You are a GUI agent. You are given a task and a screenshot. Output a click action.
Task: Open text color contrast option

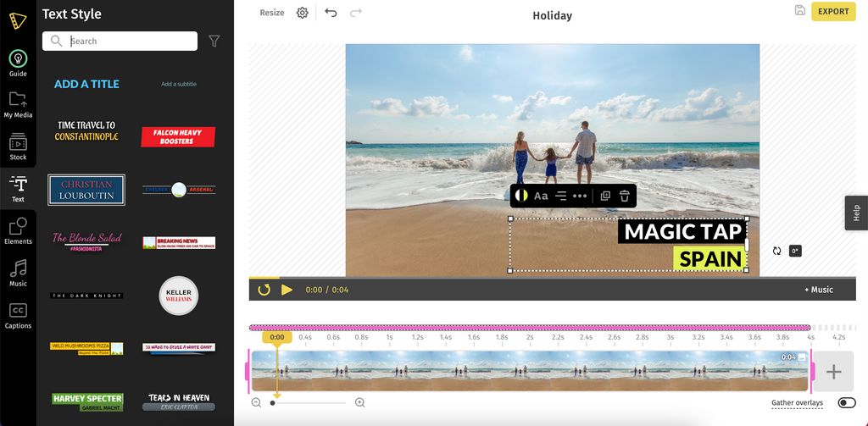pyautogui.click(x=521, y=196)
